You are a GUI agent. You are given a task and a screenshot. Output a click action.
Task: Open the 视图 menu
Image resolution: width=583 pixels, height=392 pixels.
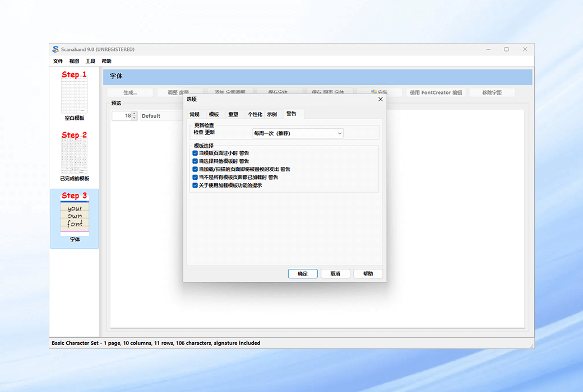pos(74,61)
